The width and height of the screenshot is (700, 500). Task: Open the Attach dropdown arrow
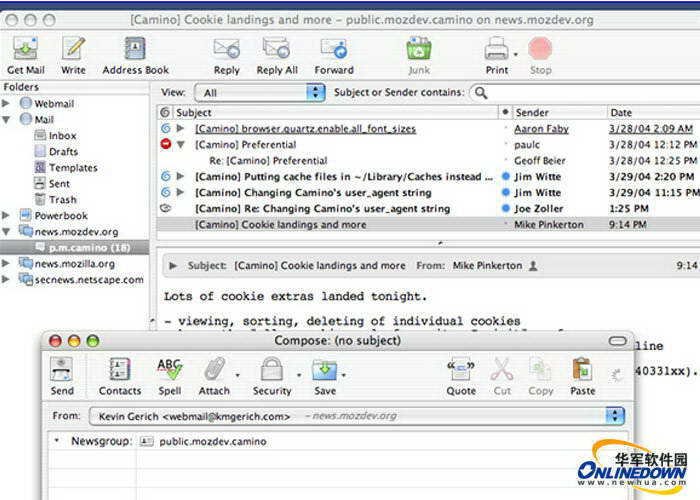[237, 375]
